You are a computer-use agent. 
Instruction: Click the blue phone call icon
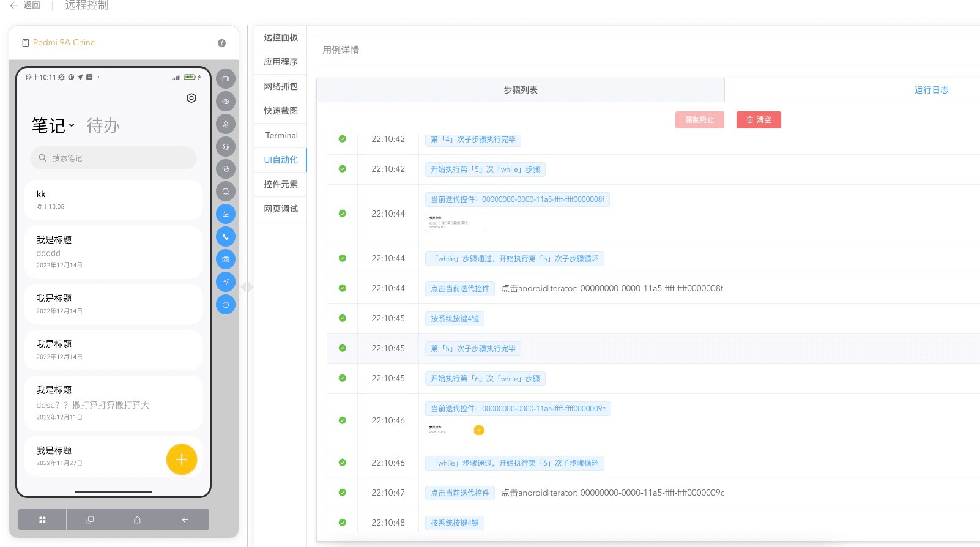[x=226, y=237]
